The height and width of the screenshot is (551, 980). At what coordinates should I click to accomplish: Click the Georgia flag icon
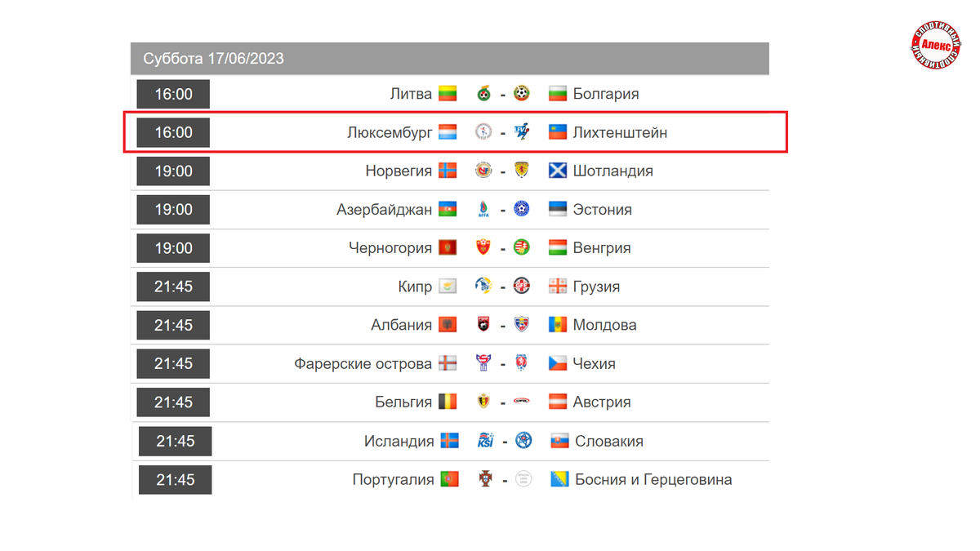click(558, 287)
